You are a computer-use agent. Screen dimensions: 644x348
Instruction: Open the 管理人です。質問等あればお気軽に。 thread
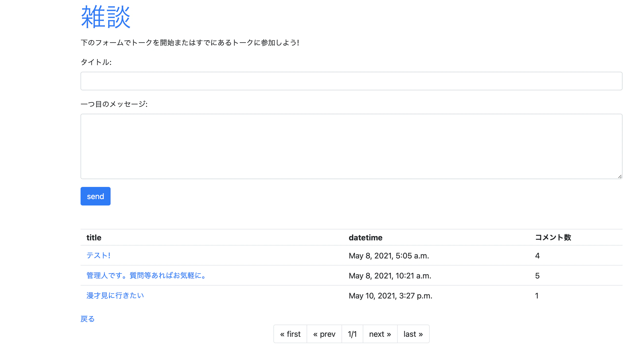coord(146,275)
